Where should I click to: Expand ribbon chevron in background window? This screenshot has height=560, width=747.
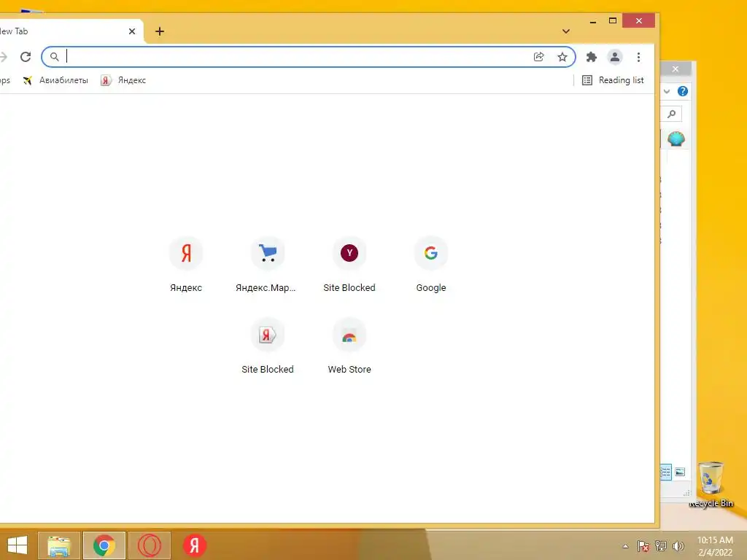point(667,91)
